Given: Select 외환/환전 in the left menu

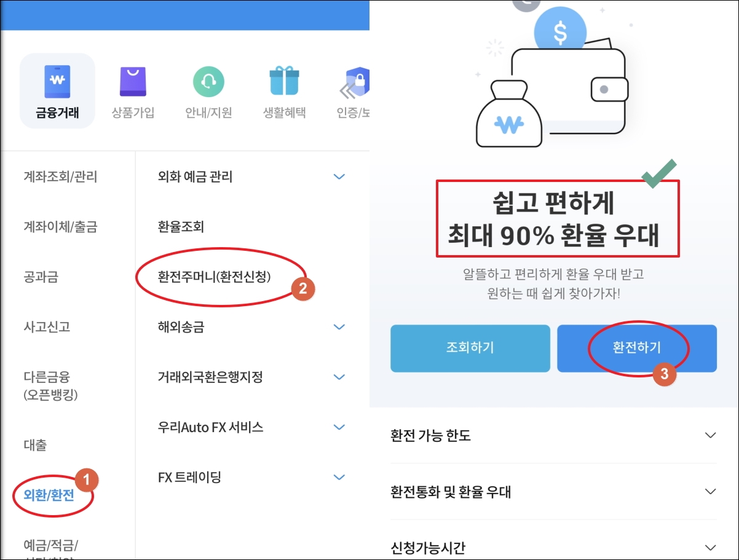Looking at the screenshot, I should click(x=49, y=495).
